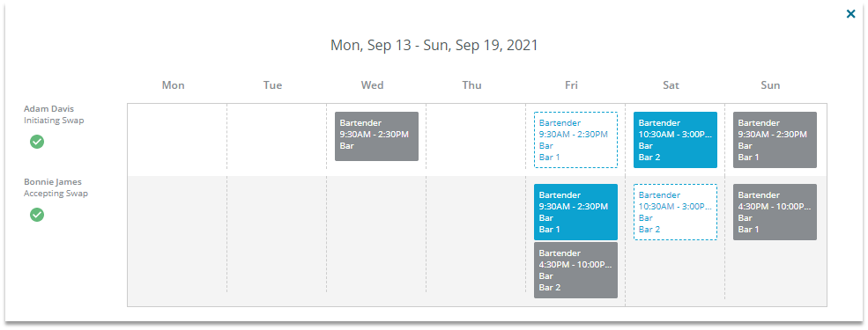
Task: Click Bonnie James green checkmark icon
Action: 37,215
